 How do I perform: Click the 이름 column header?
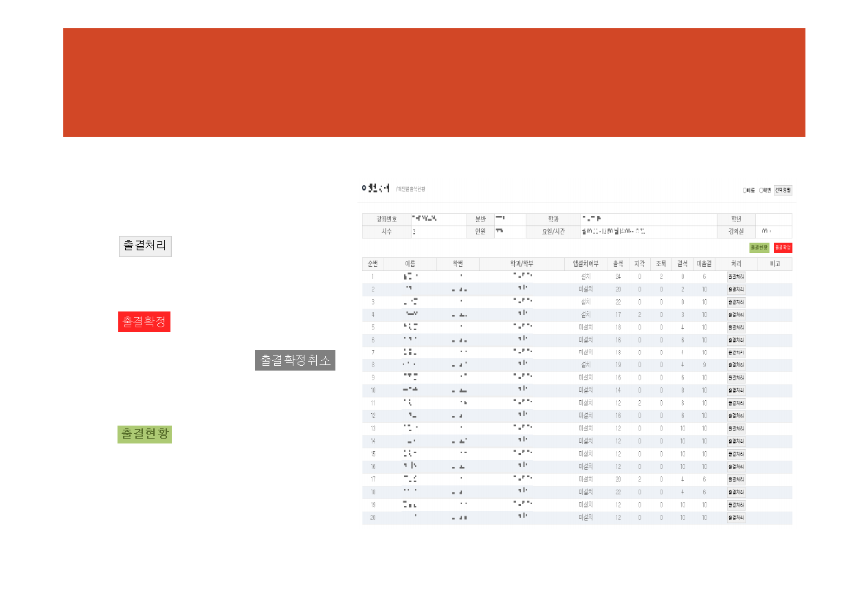[410, 264]
